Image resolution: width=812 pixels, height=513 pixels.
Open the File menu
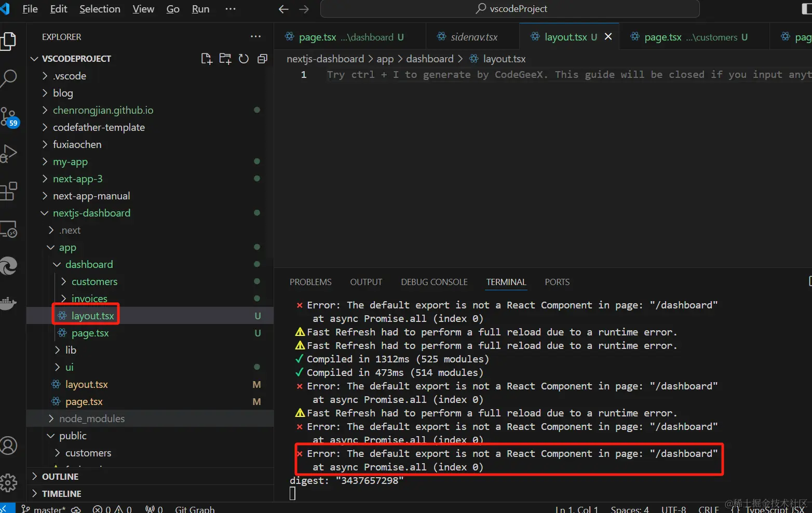[x=30, y=9]
